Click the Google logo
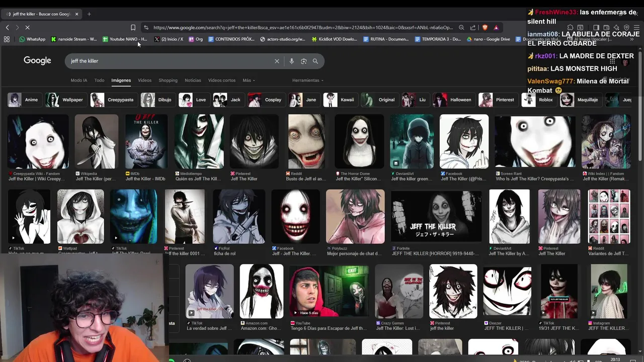This screenshot has height=362, width=644. pos(37,61)
